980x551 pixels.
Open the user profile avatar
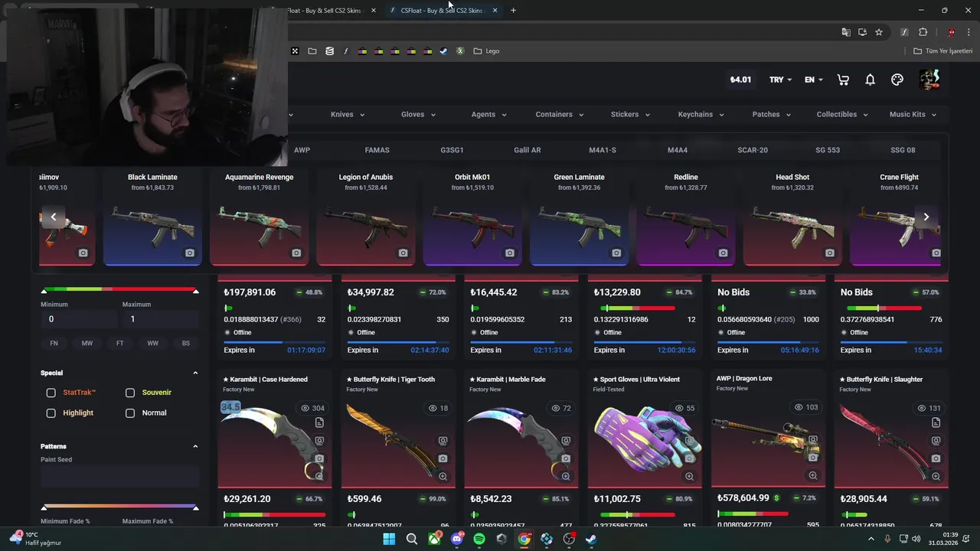[929, 80]
